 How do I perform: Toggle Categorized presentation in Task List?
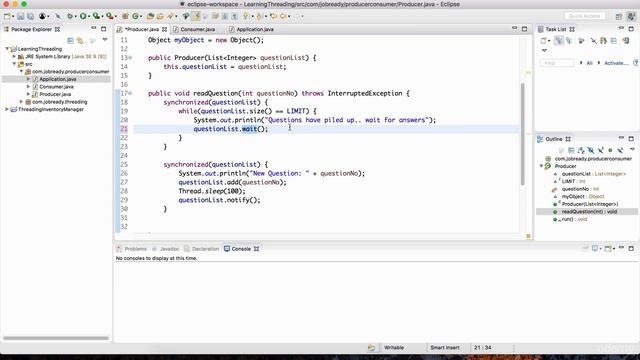pos(559,40)
